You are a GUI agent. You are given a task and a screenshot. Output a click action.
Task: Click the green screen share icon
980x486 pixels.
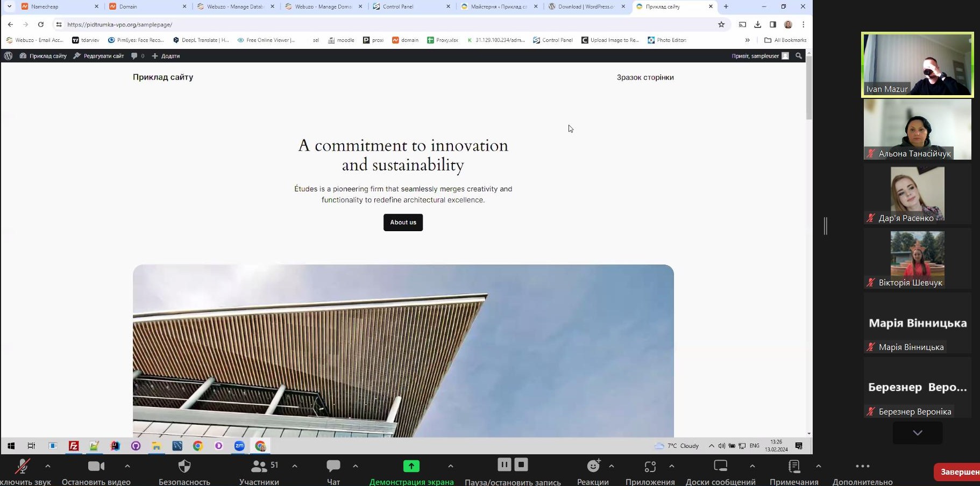tap(411, 466)
